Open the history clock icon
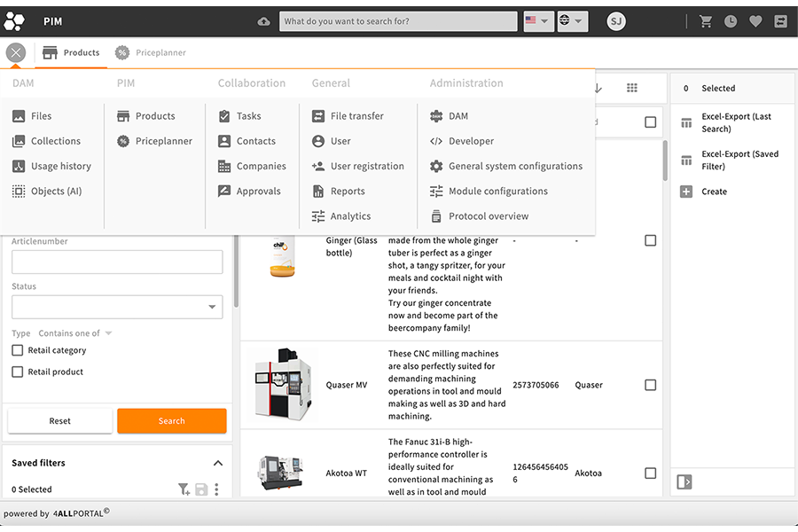This screenshot has height=532, width=798. coord(731,21)
